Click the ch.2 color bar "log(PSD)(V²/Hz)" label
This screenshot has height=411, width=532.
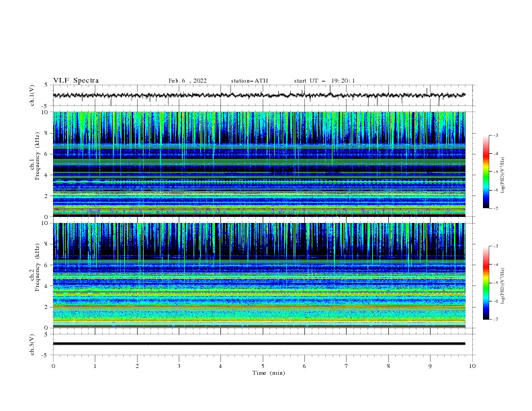tap(502, 285)
